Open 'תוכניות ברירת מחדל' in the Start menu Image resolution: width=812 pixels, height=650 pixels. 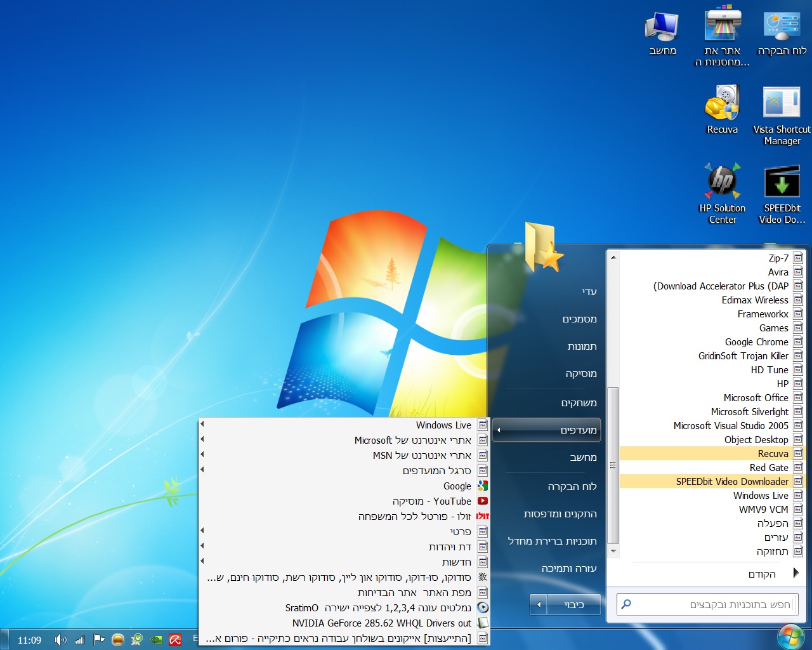(x=547, y=541)
